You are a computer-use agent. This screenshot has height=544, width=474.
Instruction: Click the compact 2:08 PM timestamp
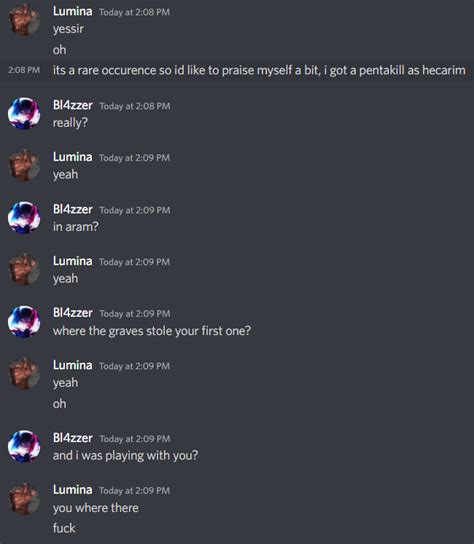click(24, 70)
